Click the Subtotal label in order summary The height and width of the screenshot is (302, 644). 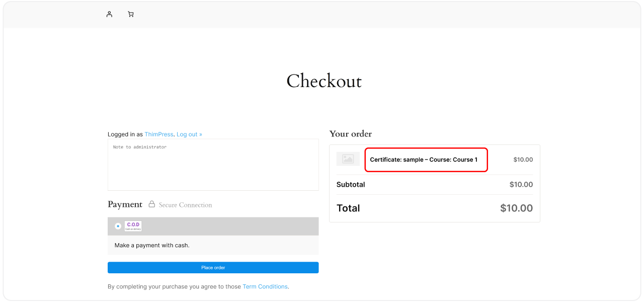pyautogui.click(x=351, y=185)
